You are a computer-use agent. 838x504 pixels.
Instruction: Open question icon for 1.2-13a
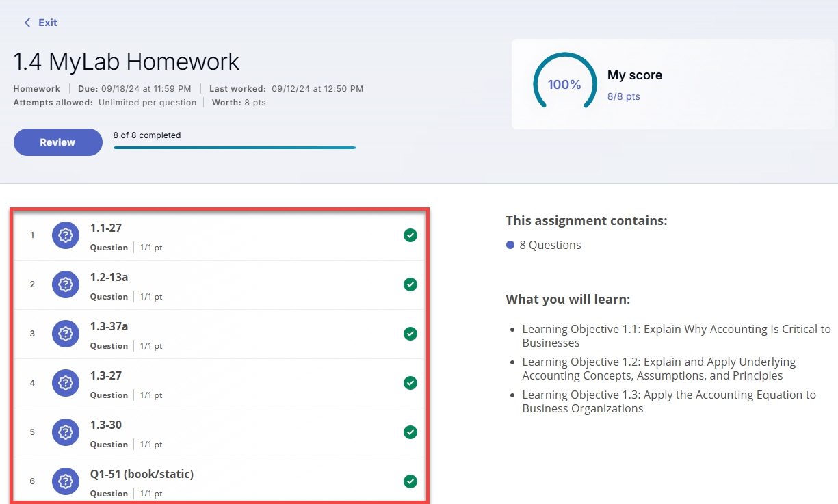click(x=66, y=284)
